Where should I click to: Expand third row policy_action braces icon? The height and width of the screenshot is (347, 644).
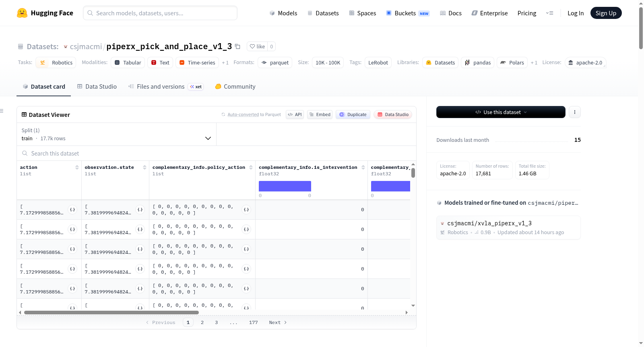click(x=246, y=249)
